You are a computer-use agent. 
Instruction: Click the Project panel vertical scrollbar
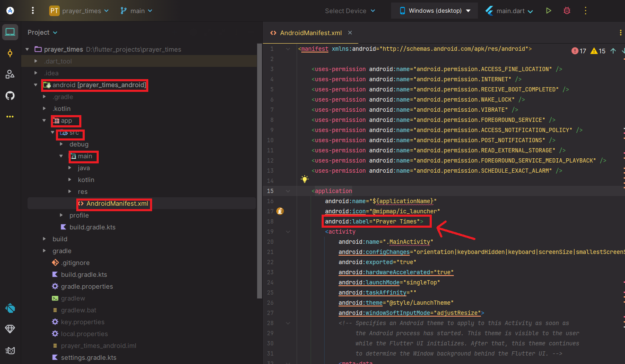point(259,169)
